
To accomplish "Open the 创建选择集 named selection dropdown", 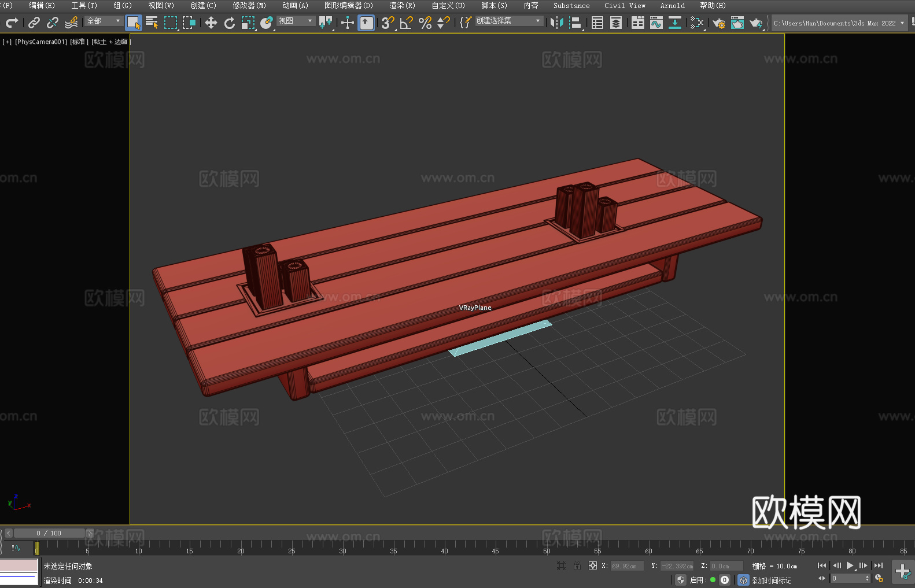I will pos(509,21).
